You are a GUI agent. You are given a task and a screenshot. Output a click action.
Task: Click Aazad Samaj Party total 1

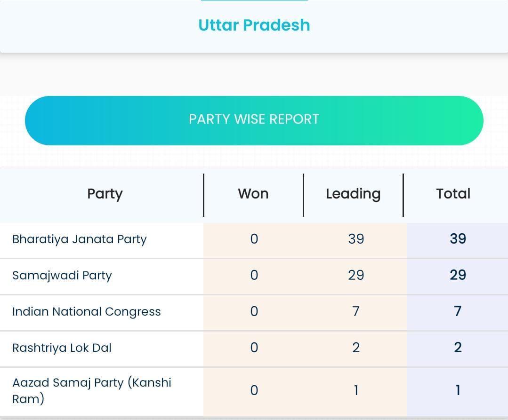pos(458,390)
